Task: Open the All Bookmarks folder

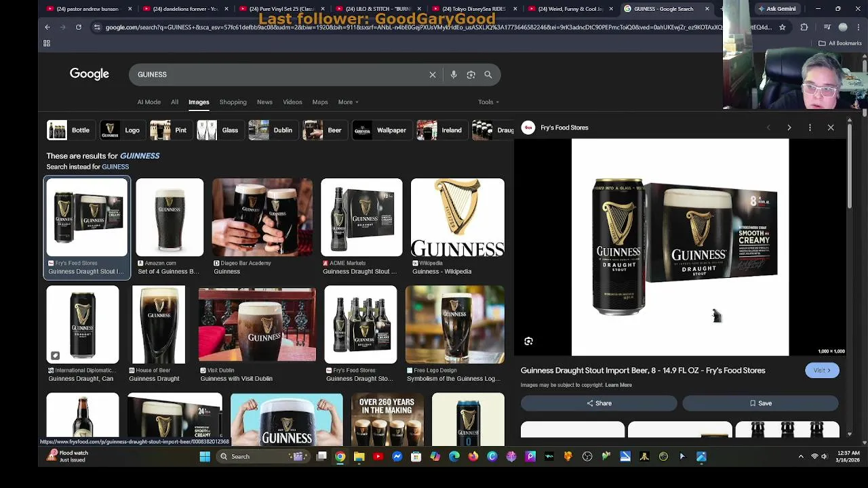Action: click(x=840, y=43)
